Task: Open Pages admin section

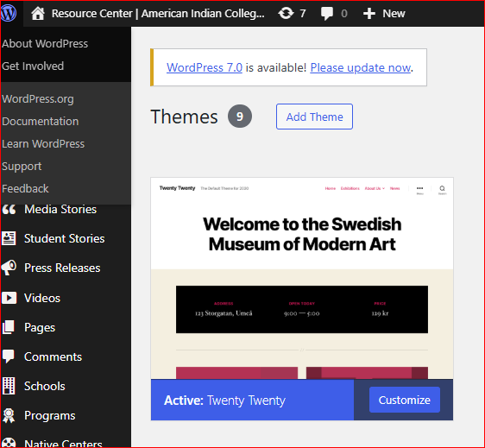Action: tap(40, 328)
